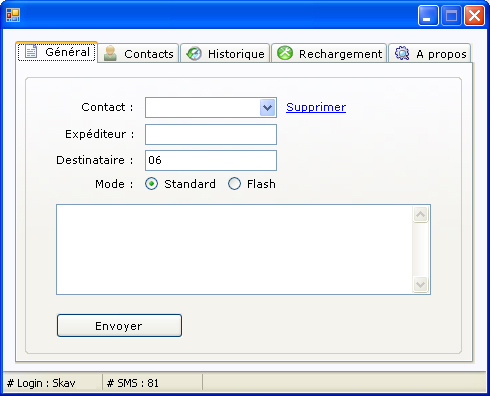This screenshot has height=396, width=490.
Task: Click the gear icon on A propos tab
Action: click(402, 53)
